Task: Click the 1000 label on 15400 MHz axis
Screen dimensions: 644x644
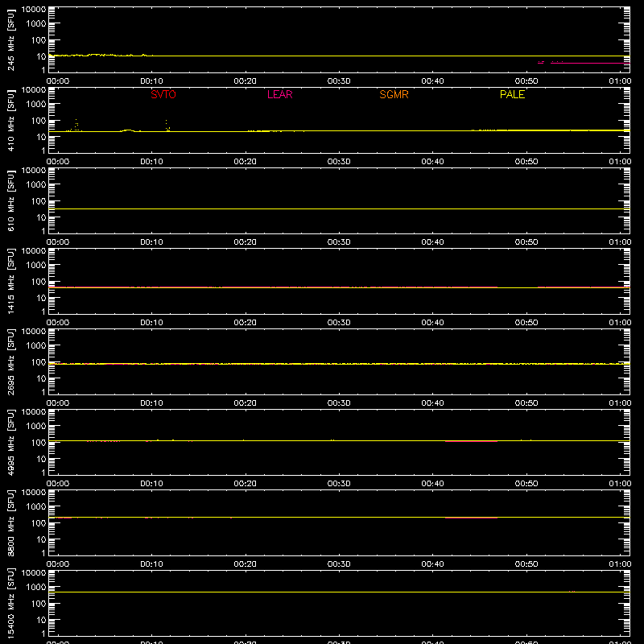Action: [36, 587]
